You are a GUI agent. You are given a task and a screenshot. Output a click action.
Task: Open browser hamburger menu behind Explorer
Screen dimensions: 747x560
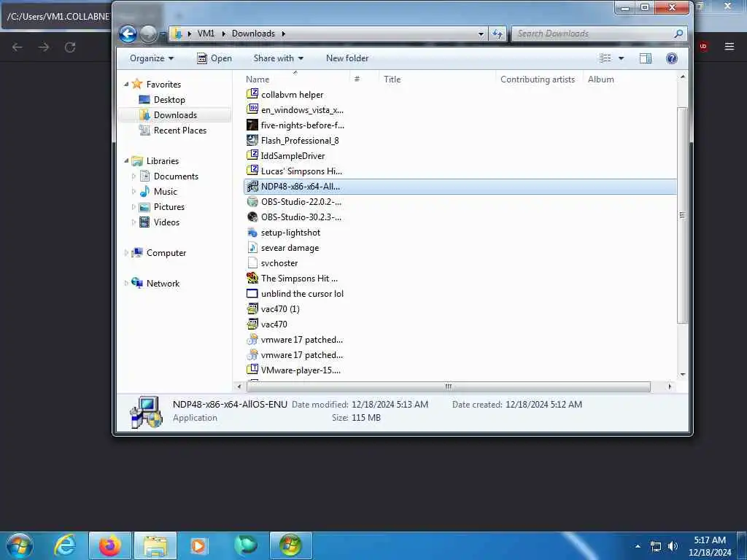(x=729, y=46)
